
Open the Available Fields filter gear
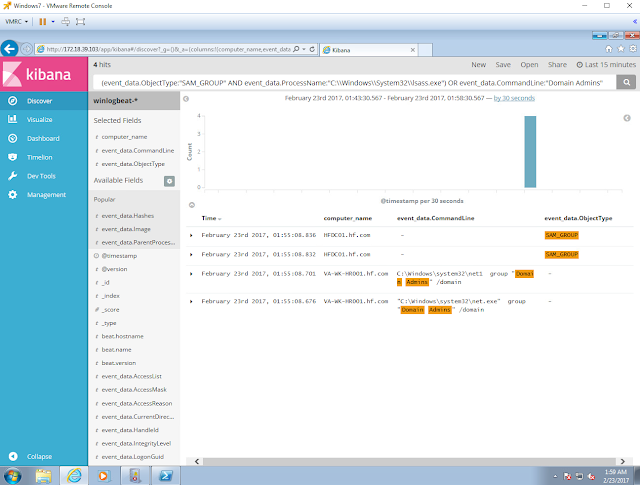pyautogui.click(x=169, y=181)
